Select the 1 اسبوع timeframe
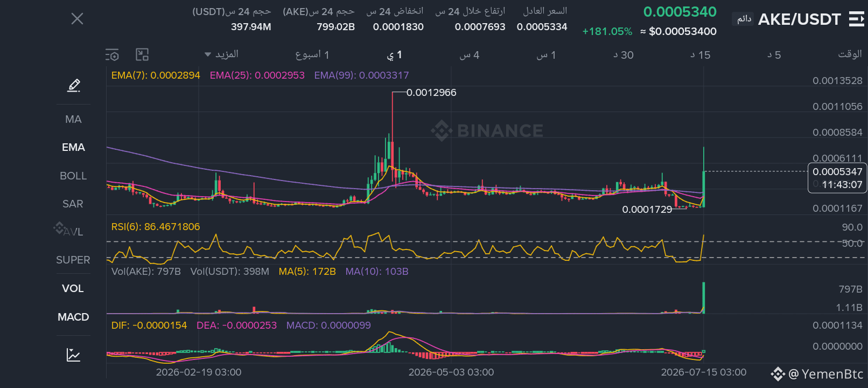Screen dimensions: 868x388 point(312,54)
